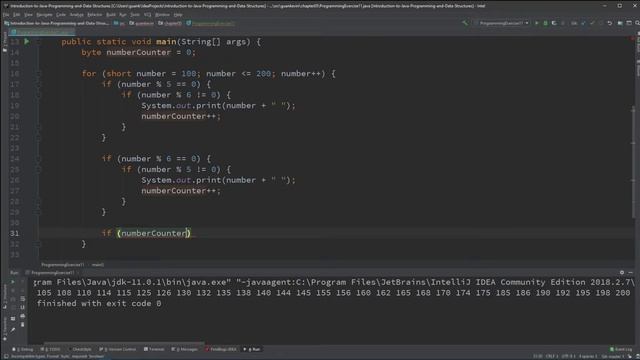Collapse fold marker at if number % 6 == 0
This screenshot has height=360, width=640.
[x=38, y=159]
